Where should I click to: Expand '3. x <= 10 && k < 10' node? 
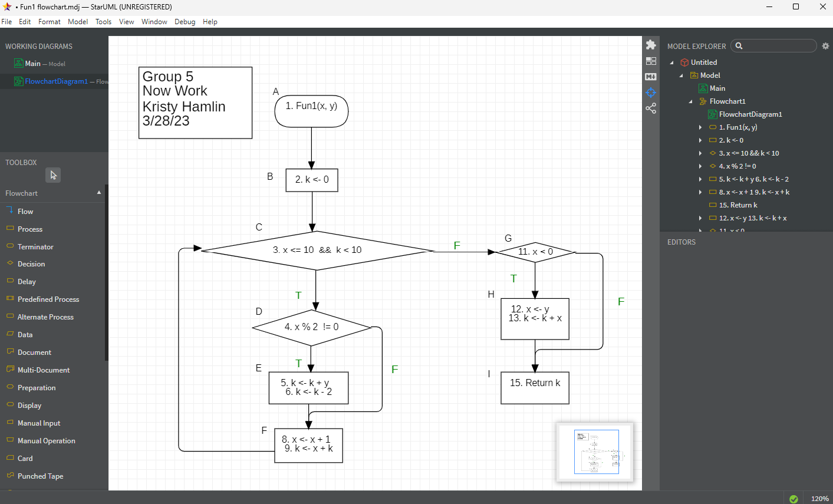[x=700, y=153]
